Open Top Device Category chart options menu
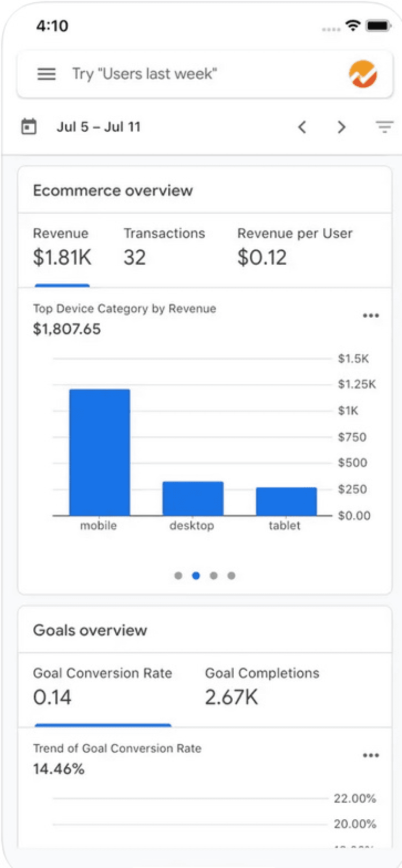This screenshot has width=402, height=868. coord(371,316)
